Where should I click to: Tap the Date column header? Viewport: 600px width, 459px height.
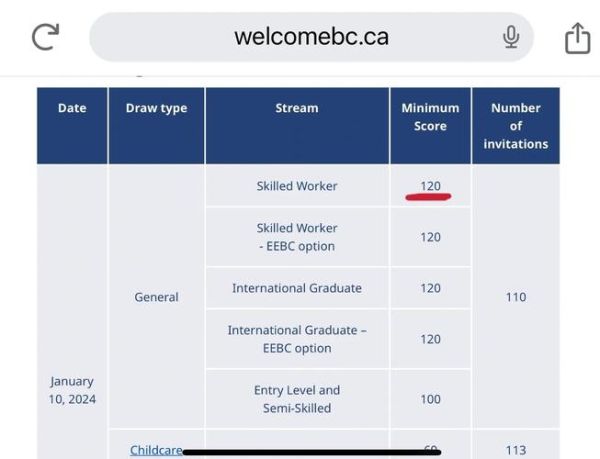click(x=72, y=108)
